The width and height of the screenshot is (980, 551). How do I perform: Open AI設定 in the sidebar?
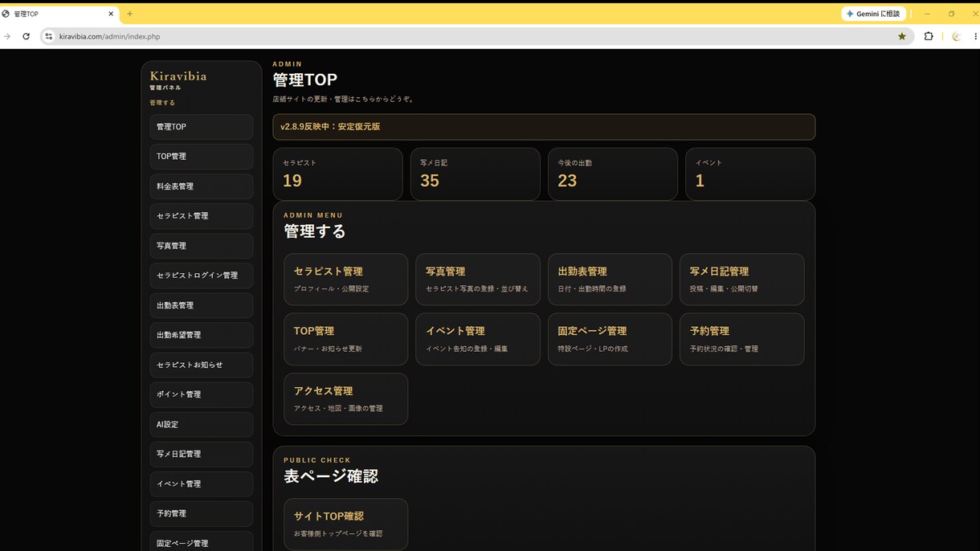[x=201, y=424]
